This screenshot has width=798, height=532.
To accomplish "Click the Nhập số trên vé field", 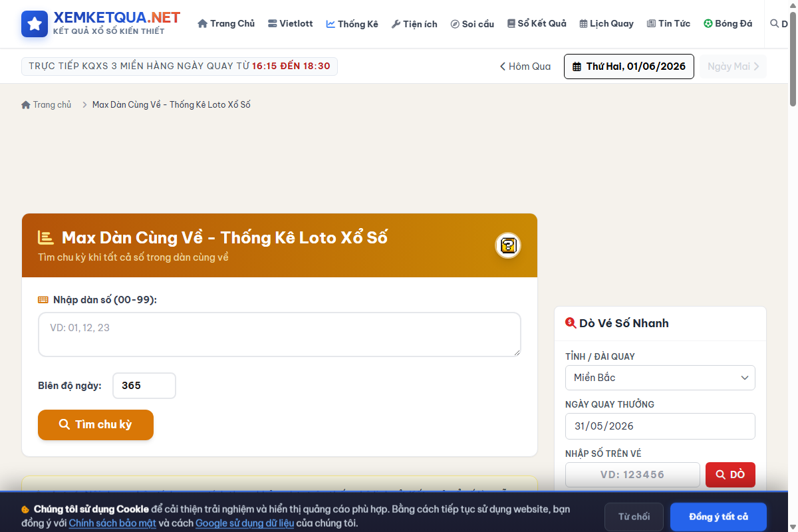I will [632, 475].
